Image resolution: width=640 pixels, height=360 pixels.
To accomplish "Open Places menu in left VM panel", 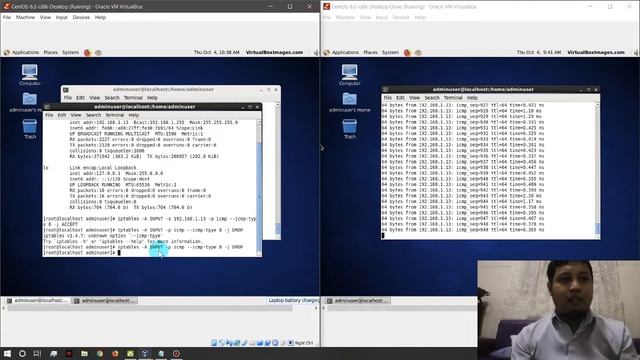I will coord(51,52).
